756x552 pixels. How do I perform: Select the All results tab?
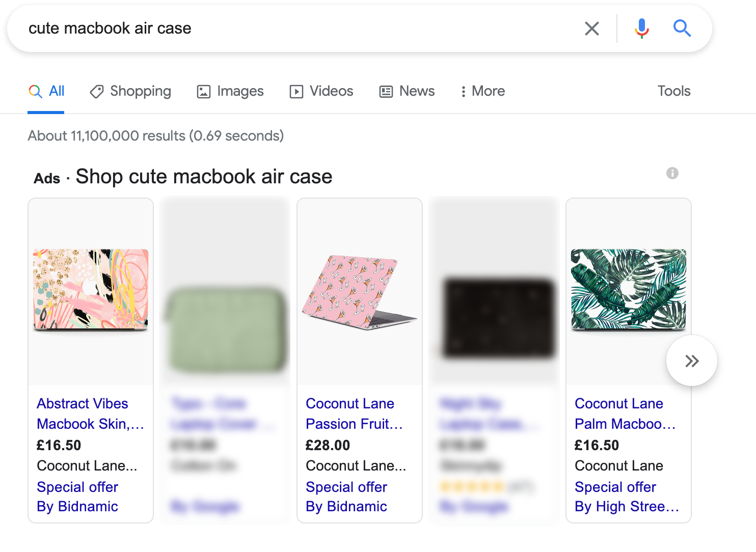tap(46, 91)
